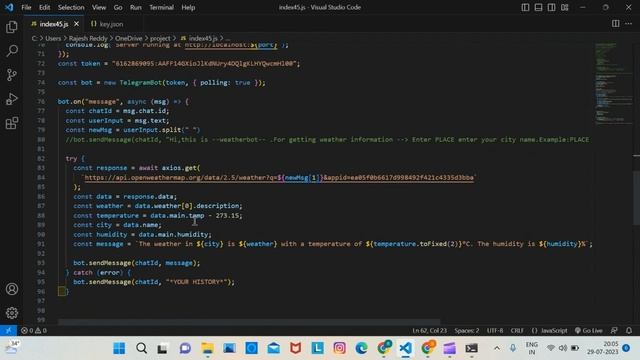Open the Manage gear icon
Viewport: 640px width, 360px height.
(x=12, y=313)
